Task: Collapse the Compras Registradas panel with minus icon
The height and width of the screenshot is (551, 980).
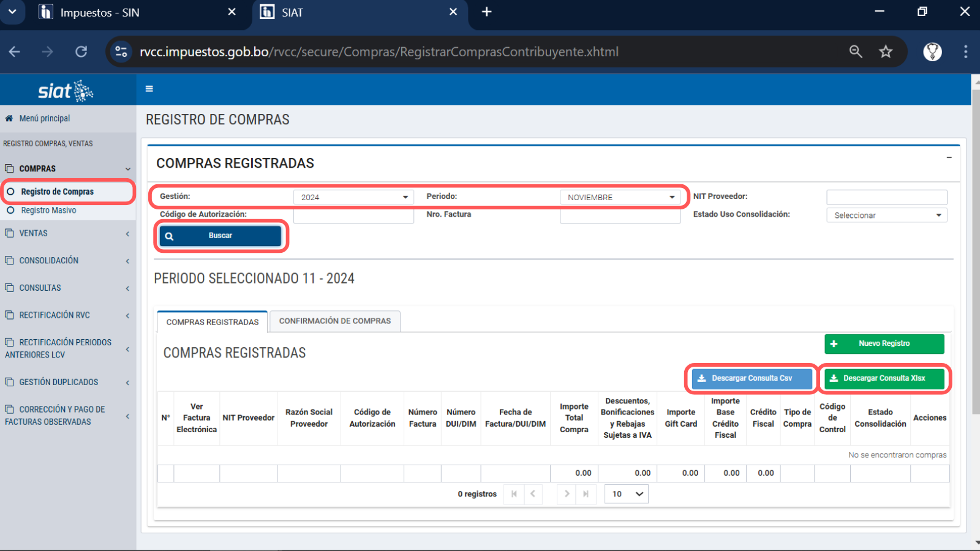Action: click(949, 157)
